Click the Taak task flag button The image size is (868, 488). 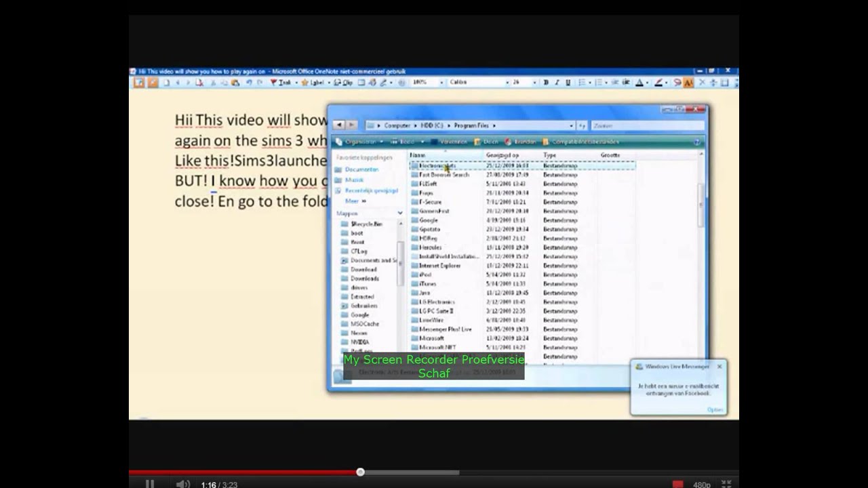point(281,83)
